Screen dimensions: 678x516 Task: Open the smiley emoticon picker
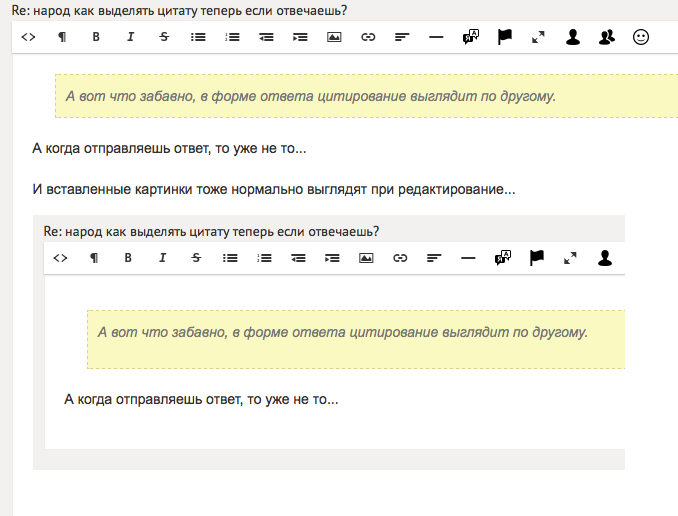pos(641,37)
